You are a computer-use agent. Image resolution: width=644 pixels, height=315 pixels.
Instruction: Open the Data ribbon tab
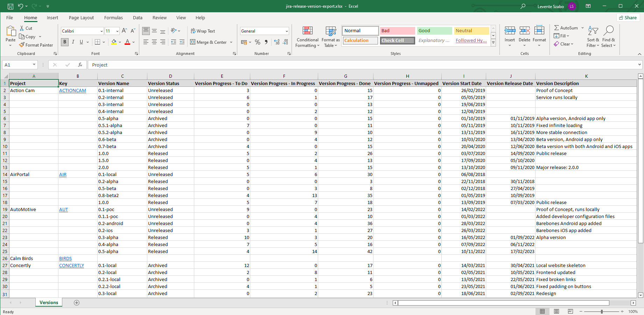click(138, 18)
